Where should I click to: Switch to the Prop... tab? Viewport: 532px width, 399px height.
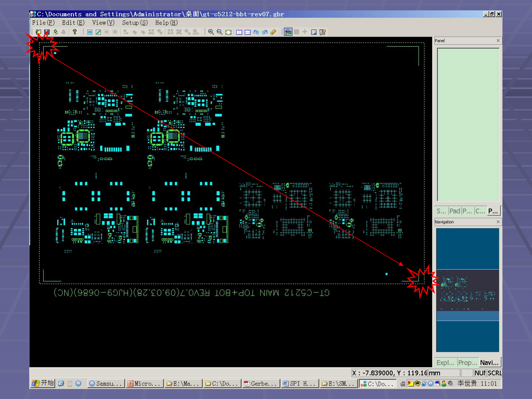[468, 363]
